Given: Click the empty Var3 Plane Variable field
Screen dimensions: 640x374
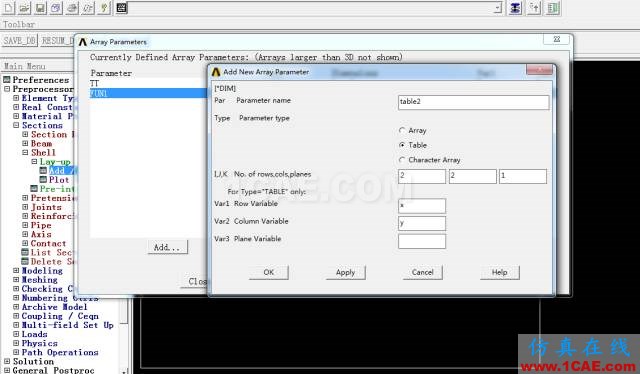Looking at the screenshot, I should click(x=422, y=241).
